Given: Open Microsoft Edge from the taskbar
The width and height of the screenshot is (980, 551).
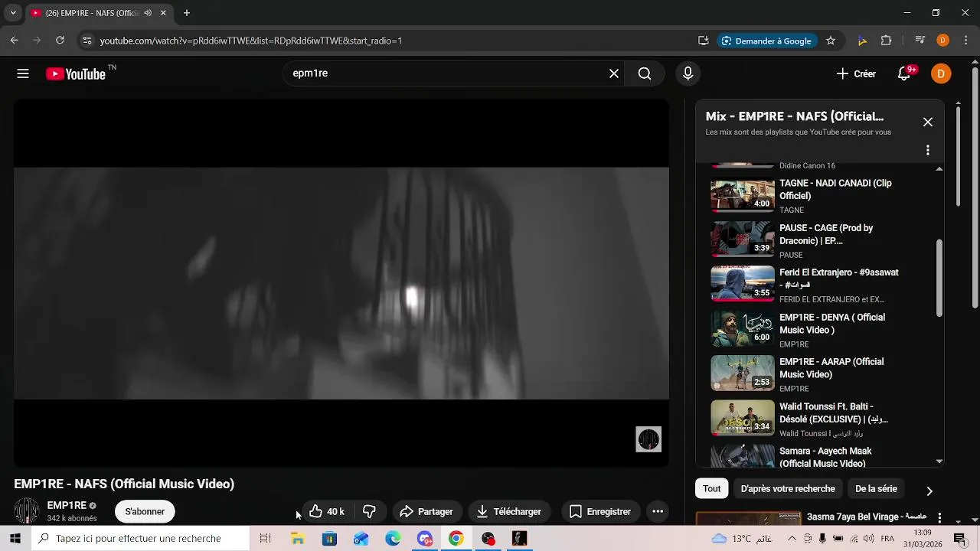Looking at the screenshot, I should tap(393, 539).
